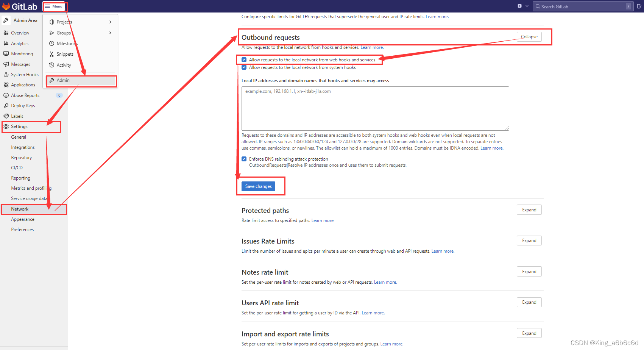Toggle Enforce DNS rebinding attack protection
This screenshot has height=350, width=644.
click(244, 159)
